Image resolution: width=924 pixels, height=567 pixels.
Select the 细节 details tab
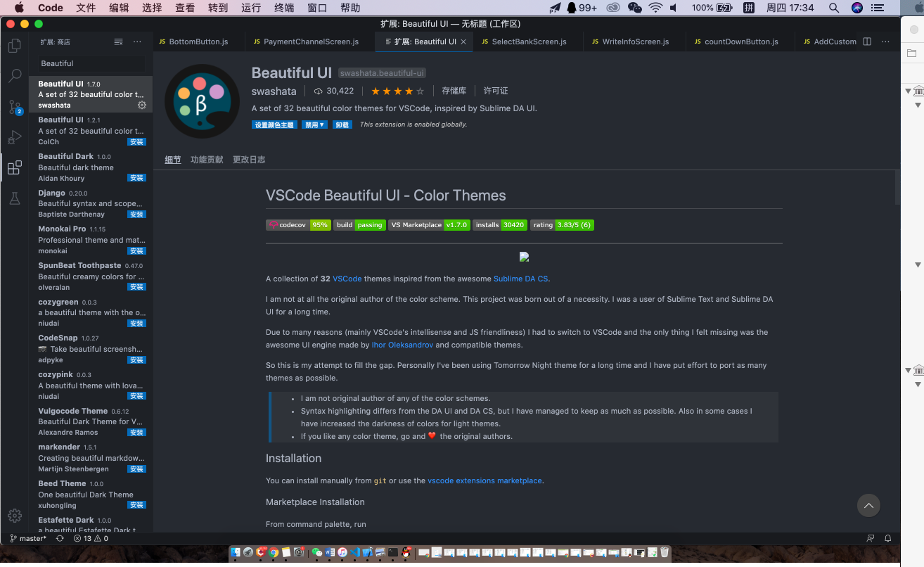click(173, 160)
